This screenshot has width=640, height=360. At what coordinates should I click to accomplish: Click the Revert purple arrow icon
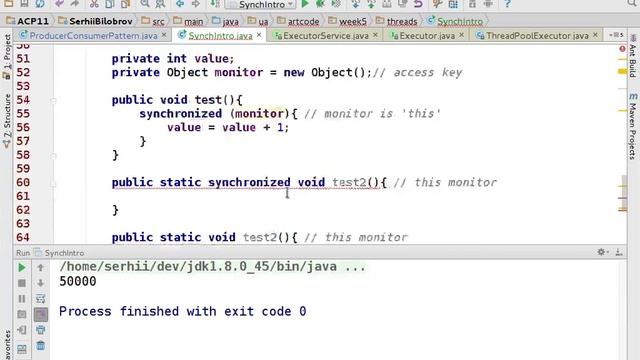pyautogui.click(x=418, y=4)
